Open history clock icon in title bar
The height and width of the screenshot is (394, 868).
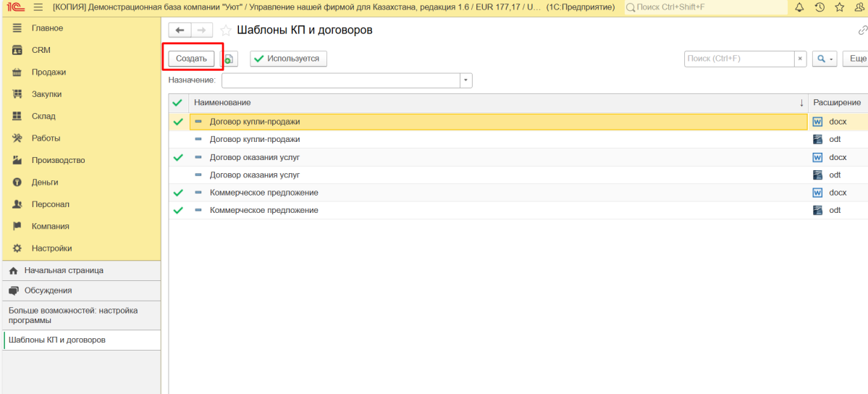point(819,7)
